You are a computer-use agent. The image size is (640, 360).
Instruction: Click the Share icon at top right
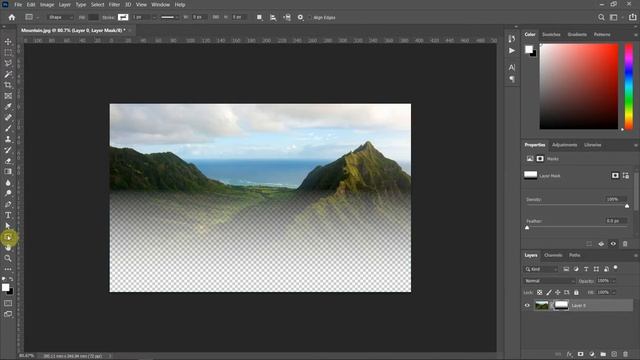pyautogui.click(x=633, y=17)
